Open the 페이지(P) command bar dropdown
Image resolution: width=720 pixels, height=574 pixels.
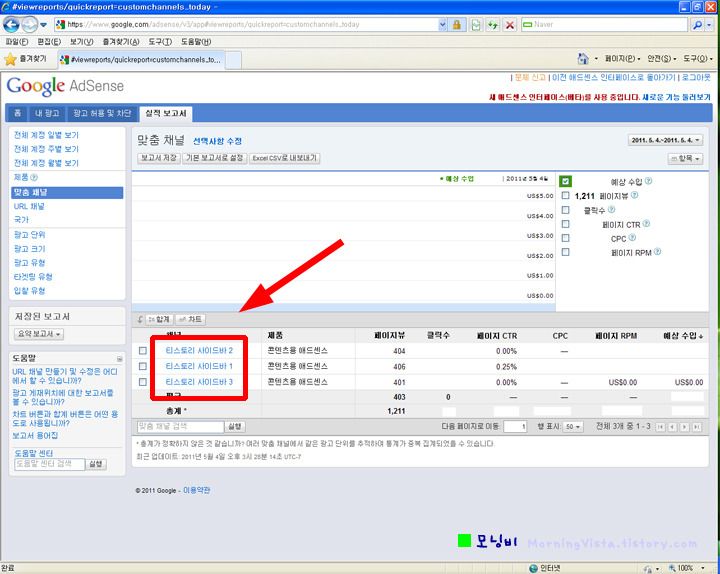pyautogui.click(x=622, y=59)
